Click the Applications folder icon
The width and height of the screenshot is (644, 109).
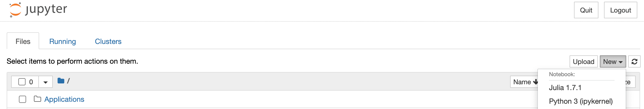(x=38, y=99)
